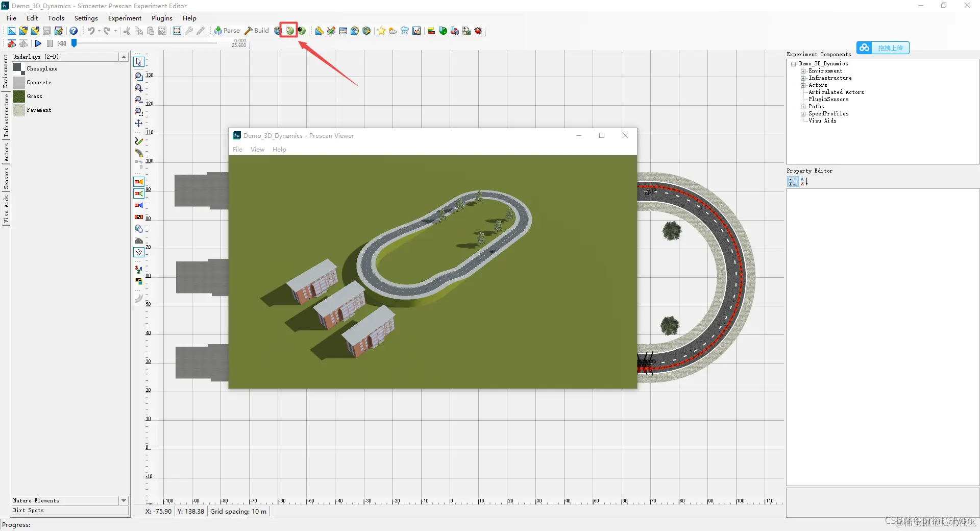The image size is (980, 531).
Task: Select the arrow pointer tool
Action: [x=139, y=62]
